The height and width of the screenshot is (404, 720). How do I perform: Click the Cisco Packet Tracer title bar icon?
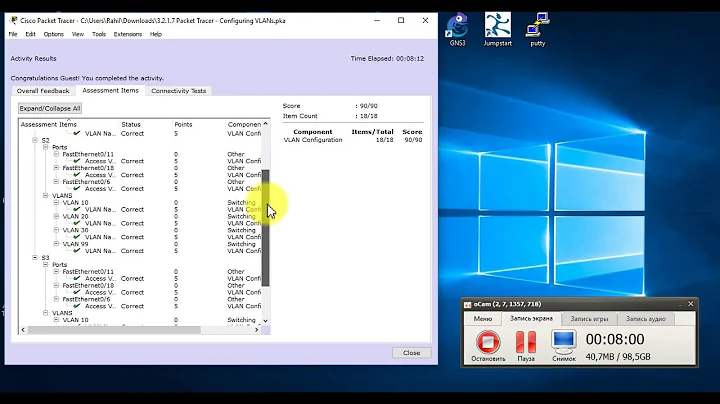(13, 20)
